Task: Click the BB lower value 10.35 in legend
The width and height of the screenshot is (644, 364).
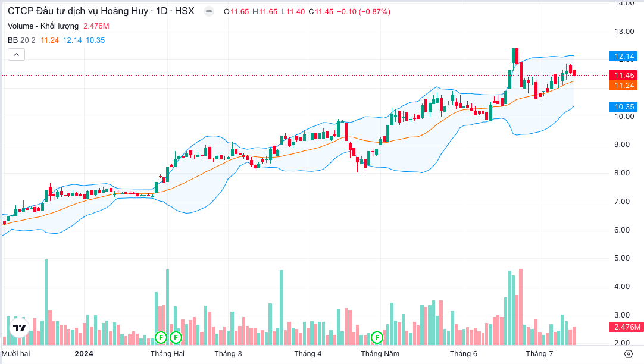Action: point(95,40)
